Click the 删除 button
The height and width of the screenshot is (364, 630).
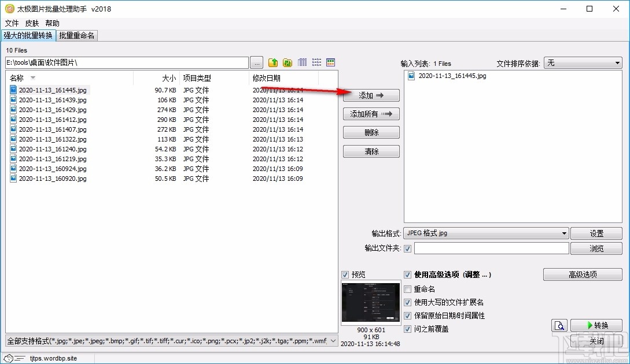(x=371, y=132)
